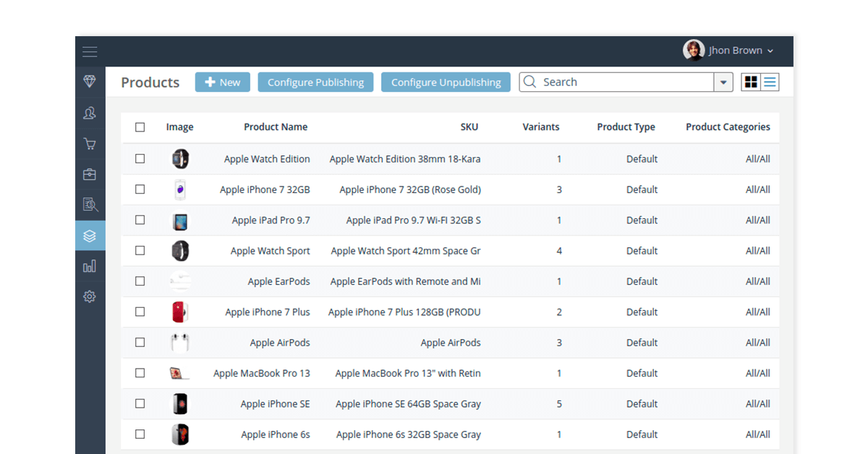The height and width of the screenshot is (454, 868).
Task: Open the products layers sidebar icon
Action: [x=90, y=236]
